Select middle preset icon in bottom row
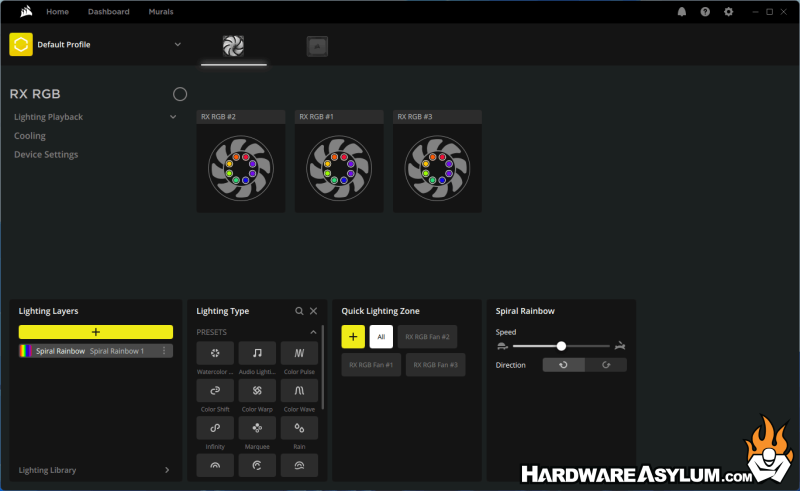The width and height of the screenshot is (800, 491). coord(257,465)
